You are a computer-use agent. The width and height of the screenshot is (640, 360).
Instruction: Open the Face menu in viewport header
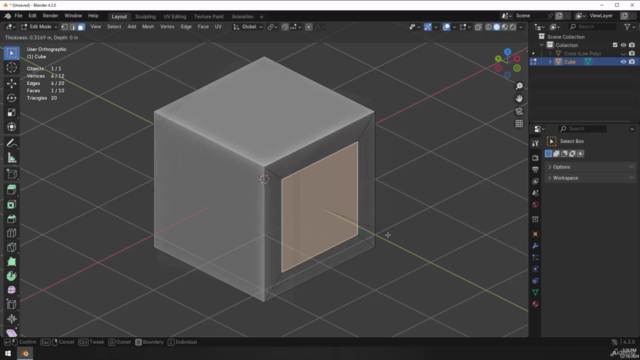(203, 27)
